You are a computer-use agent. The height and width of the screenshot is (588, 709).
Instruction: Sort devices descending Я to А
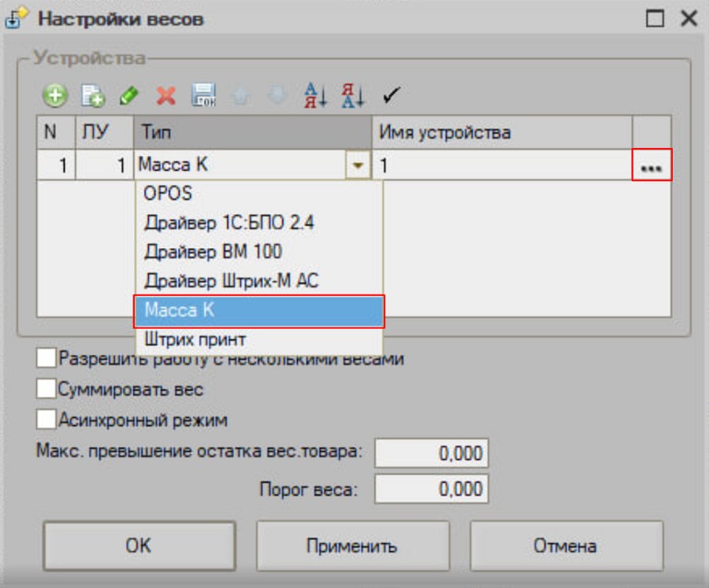[x=353, y=95]
